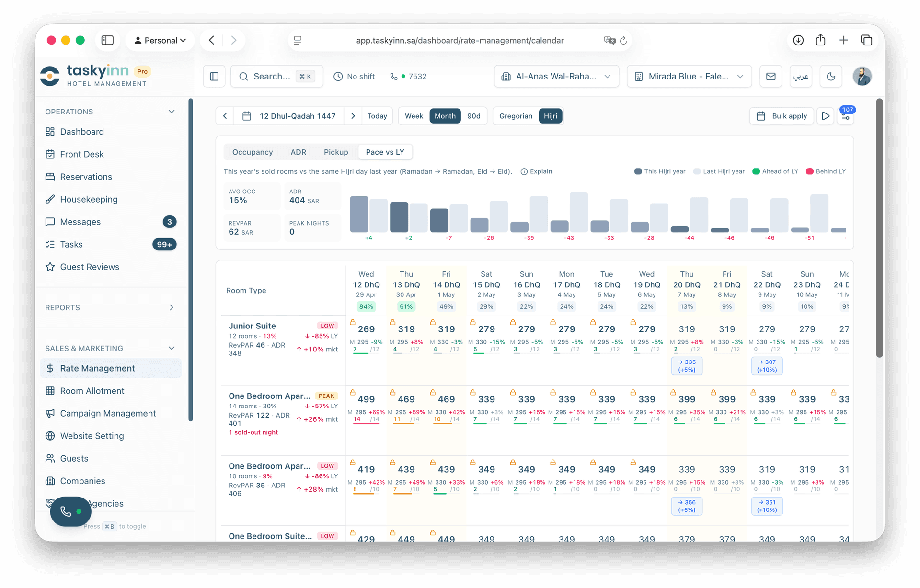Click the dark mode moon icon
Screen dimensions: 920x588
pyautogui.click(x=831, y=76)
